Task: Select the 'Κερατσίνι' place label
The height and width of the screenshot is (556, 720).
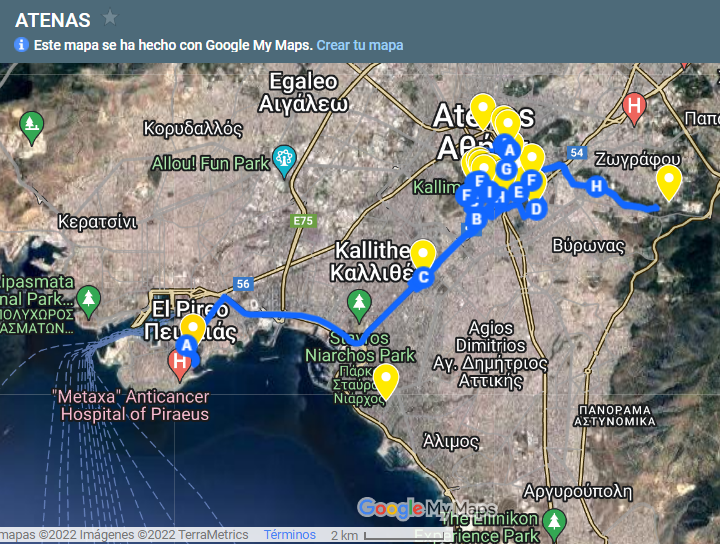Action: (97, 222)
